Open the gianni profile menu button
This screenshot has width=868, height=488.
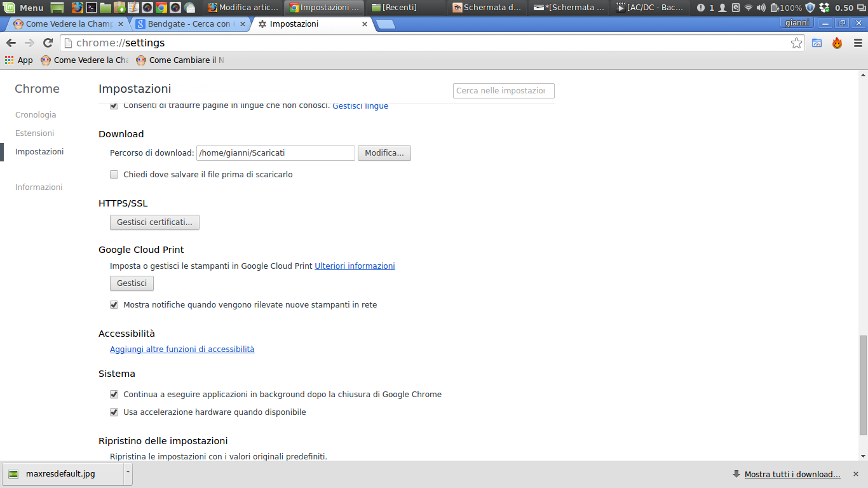coord(797,23)
